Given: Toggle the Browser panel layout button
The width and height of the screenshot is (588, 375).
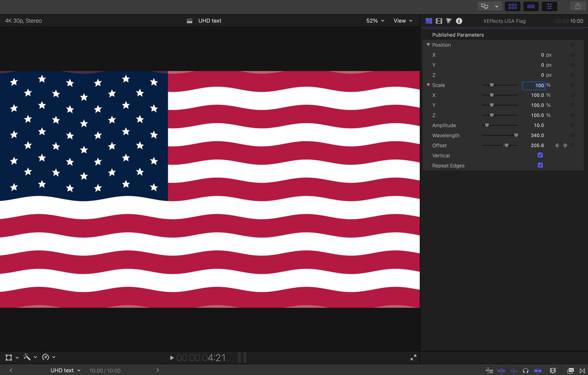Looking at the screenshot, I should (x=512, y=6).
